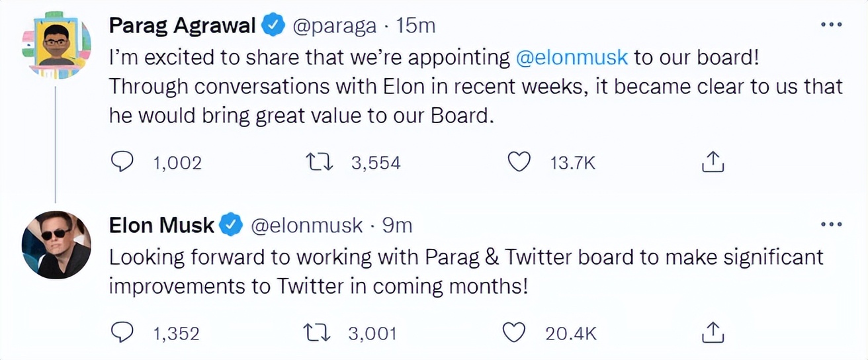Click Elon Musk's reply text body
868x360 pixels.
[x=463, y=273]
